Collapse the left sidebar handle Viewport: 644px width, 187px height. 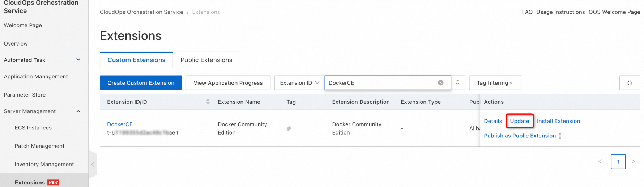click(93, 164)
